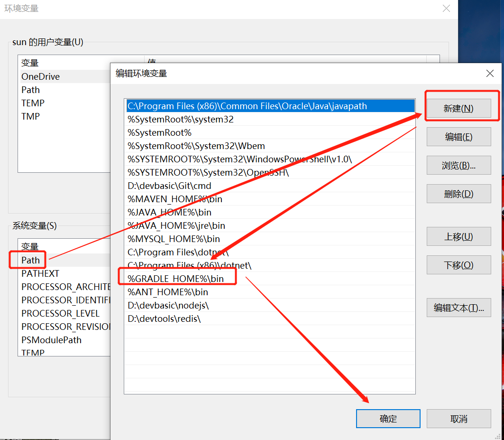Select PROCESSOR_ARCHITECTURE system variable

tap(65, 287)
